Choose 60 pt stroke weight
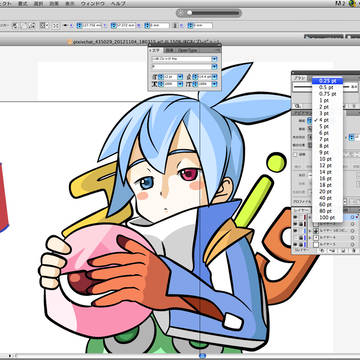Screen dimensions: 360x360 [327, 204]
